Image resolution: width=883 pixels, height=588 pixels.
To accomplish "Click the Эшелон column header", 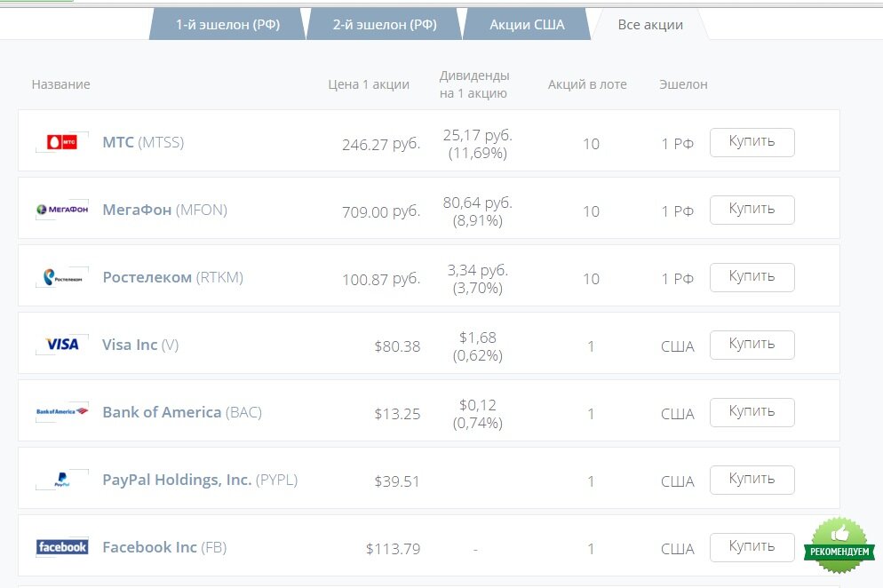I will tap(683, 83).
